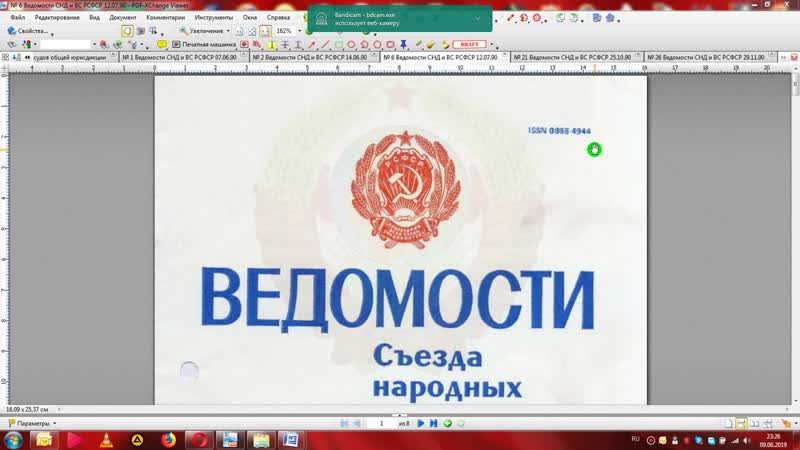The image size is (800, 450).
Task: Open the stamp dropdown next to DRAFT
Action: (x=491, y=44)
